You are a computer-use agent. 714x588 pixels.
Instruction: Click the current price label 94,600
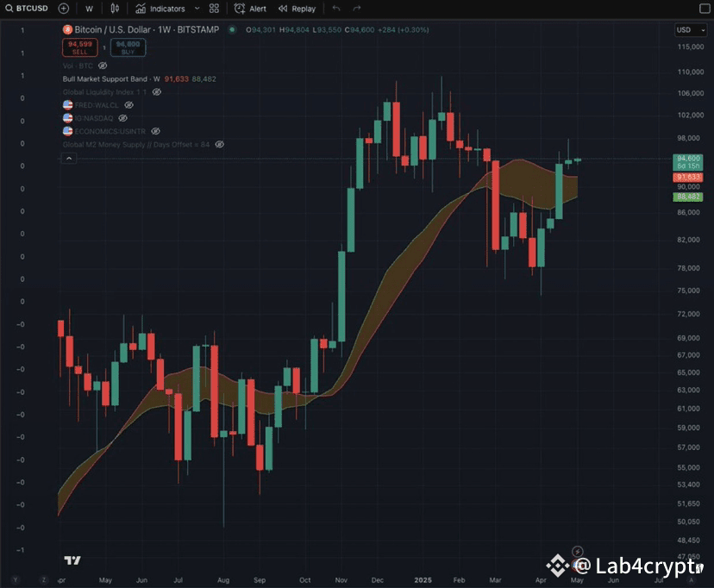click(687, 162)
